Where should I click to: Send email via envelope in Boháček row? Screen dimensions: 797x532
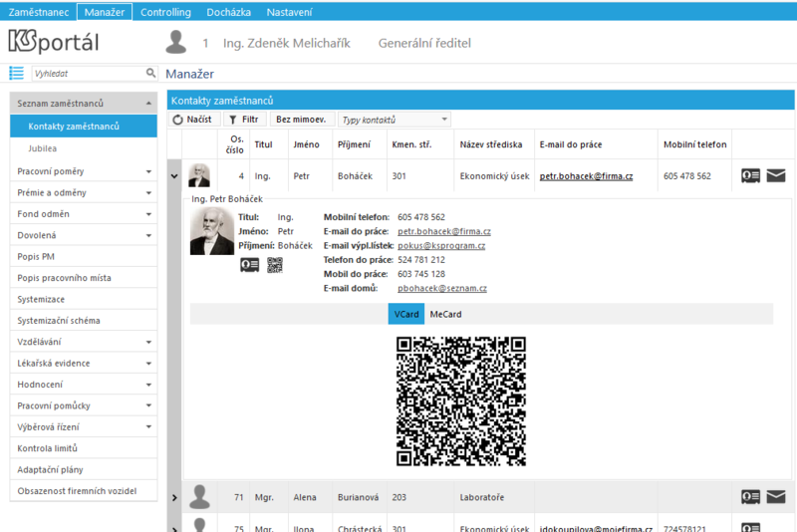[x=776, y=175]
